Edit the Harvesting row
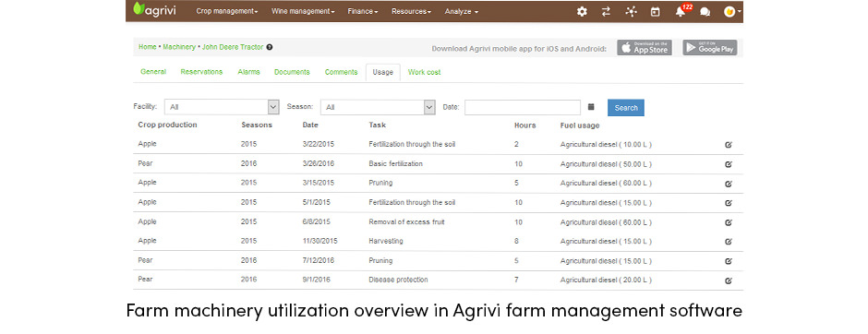The width and height of the screenshot is (868, 334). point(729,242)
